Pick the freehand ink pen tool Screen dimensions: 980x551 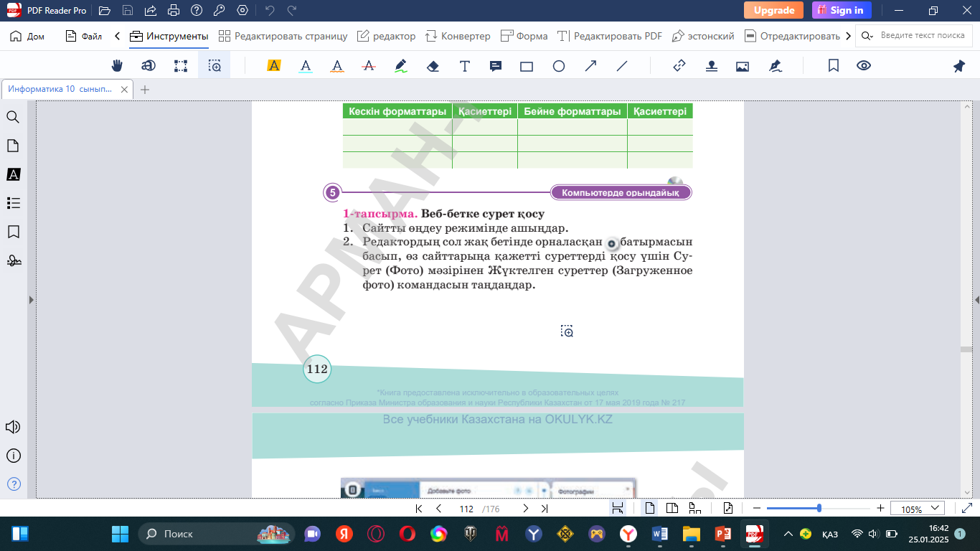(401, 66)
